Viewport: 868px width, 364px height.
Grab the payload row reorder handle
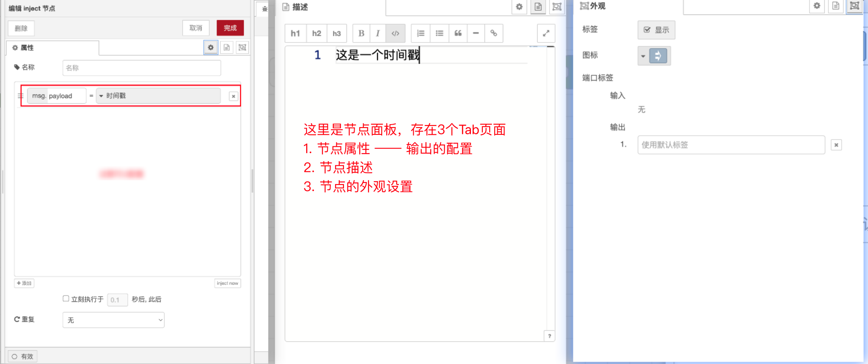tap(20, 96)
